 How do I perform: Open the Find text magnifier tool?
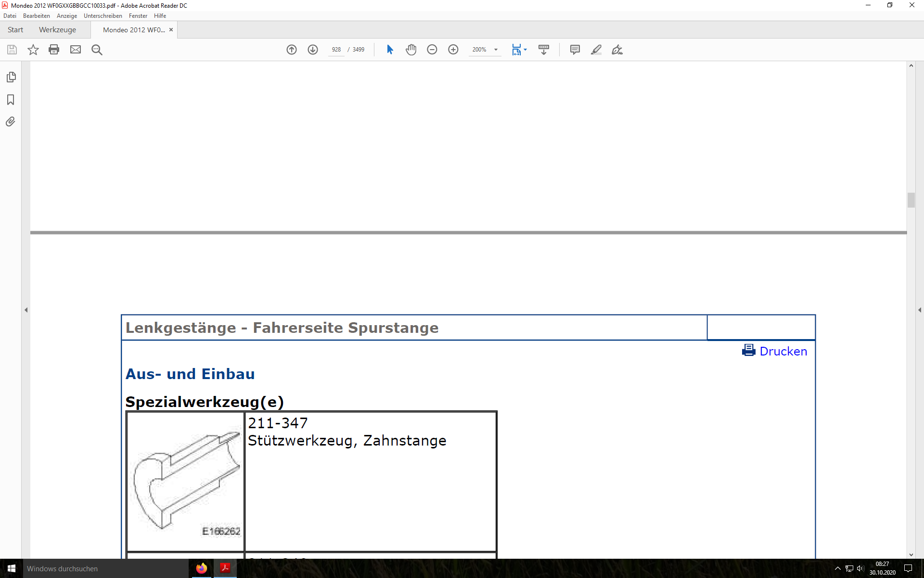(x=97, y=50)
